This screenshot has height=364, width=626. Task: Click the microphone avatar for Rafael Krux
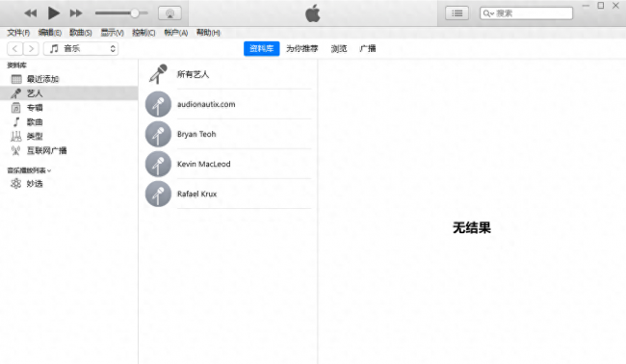(x=158, y=194)
